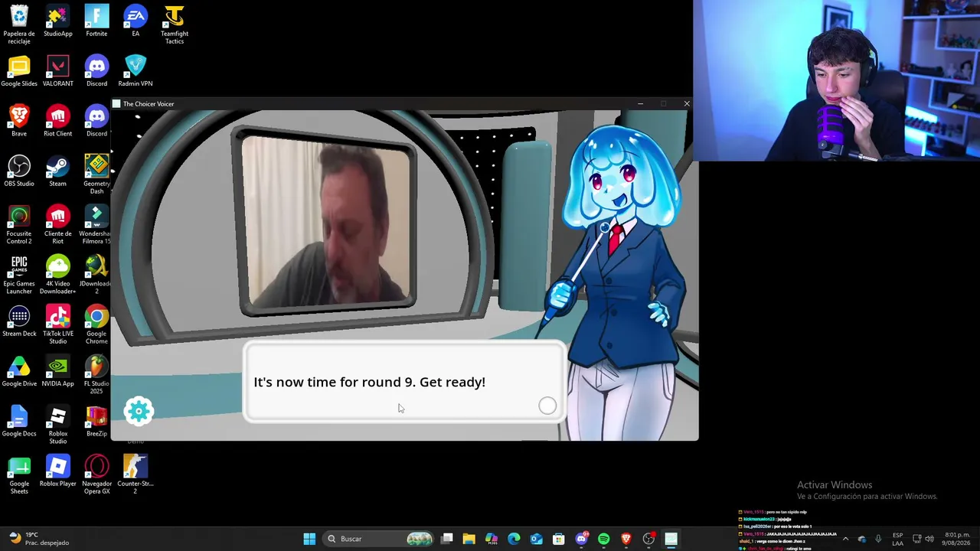
Task: Select the Discord shortcut beside Riot Client
Action: [96, 121]
